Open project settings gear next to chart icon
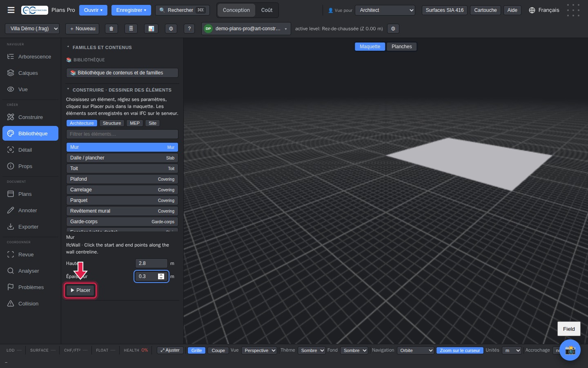Image resolution: width=588 pixels, height=368 pixels. tap(171, 29)
